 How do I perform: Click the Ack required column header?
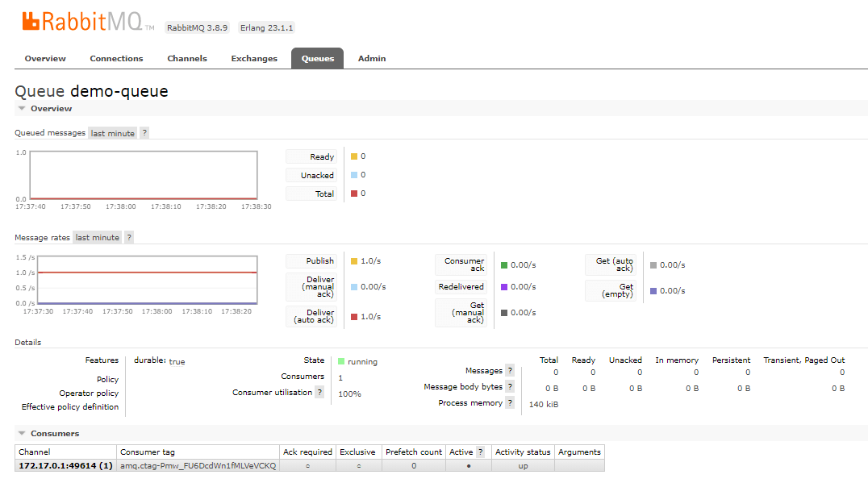tap(308, 452)
